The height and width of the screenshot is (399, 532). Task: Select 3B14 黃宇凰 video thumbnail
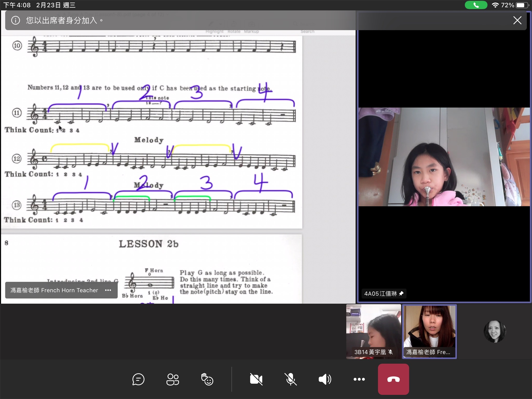[373, 331]
